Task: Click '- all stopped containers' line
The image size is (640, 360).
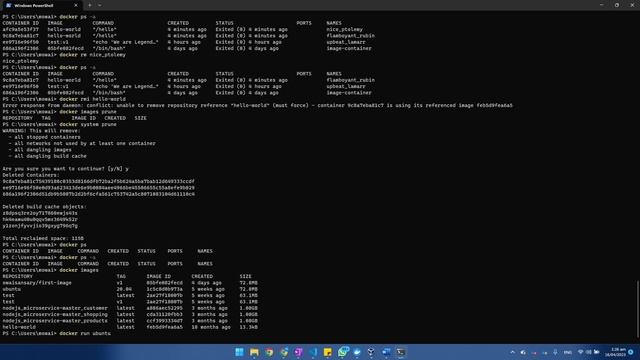Action: (44, 137)
